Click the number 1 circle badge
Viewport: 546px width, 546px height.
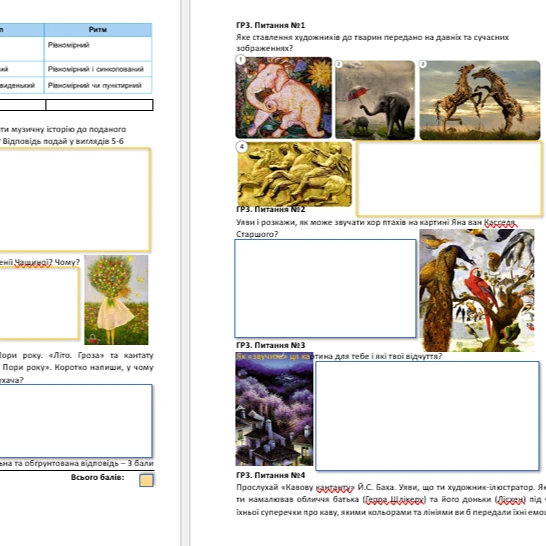241,60
